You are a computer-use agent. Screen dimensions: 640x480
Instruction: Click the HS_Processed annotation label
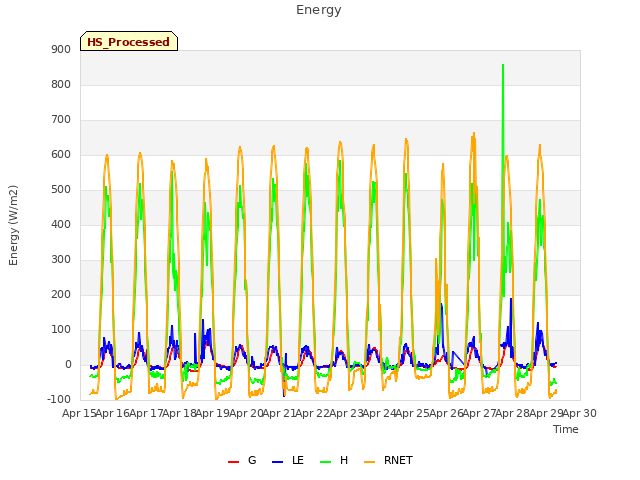tap(129, 41)
